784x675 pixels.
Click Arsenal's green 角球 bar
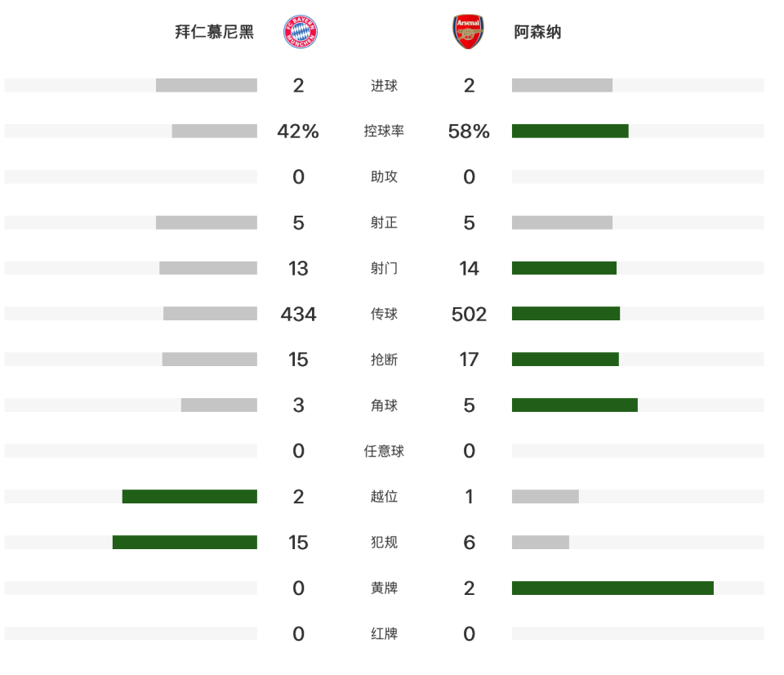point(574,405)
